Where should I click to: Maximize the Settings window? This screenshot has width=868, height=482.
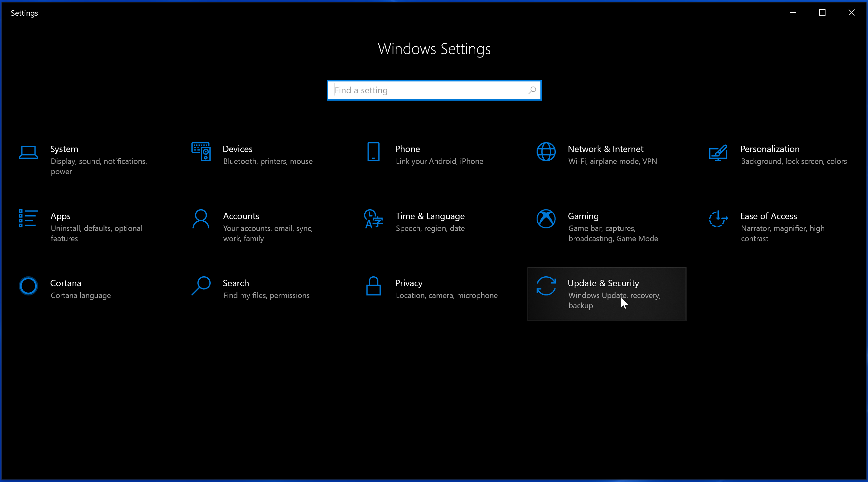tap(822, 13)
